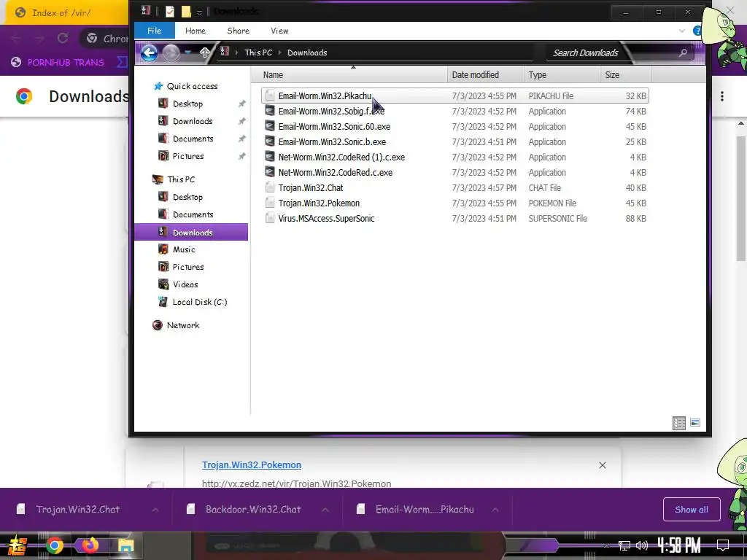Image resolution: width=747 pixels, height=560 pixels.
Task: Open recent locations dropdown arrow
Action: (x=189, y=52)
